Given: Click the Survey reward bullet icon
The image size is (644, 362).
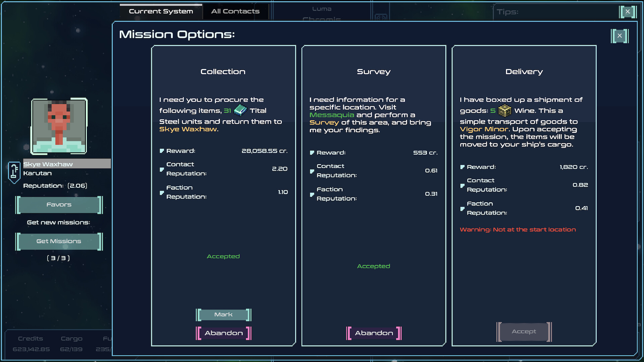Looking at the screenshot, I should pos(312,153).
